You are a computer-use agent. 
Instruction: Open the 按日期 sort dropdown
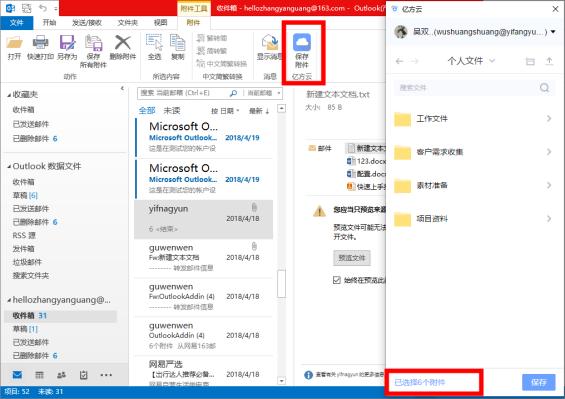coord(225,111)
